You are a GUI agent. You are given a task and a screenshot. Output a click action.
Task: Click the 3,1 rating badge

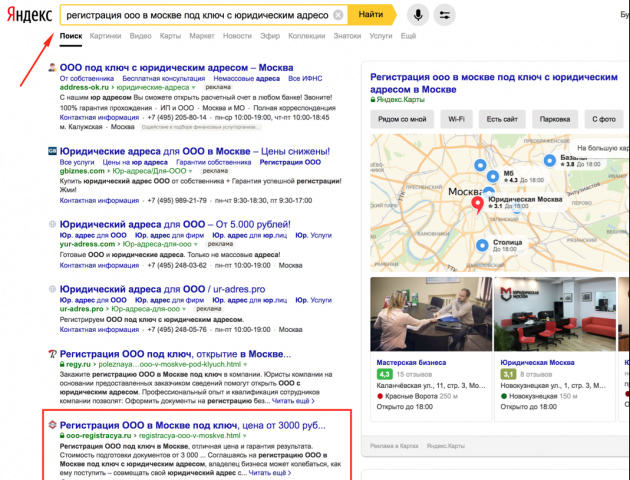tap(508, 374)
